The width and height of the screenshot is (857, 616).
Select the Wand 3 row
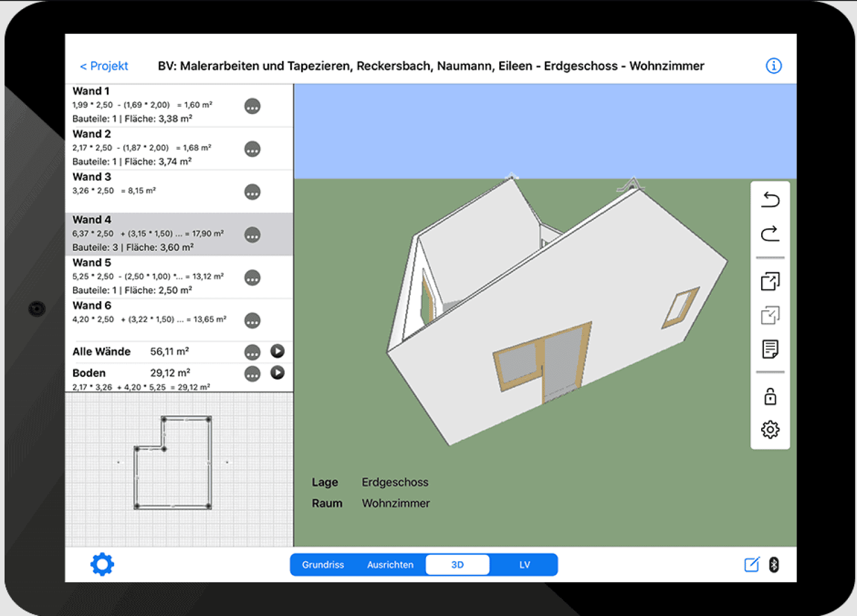[179, 191]
